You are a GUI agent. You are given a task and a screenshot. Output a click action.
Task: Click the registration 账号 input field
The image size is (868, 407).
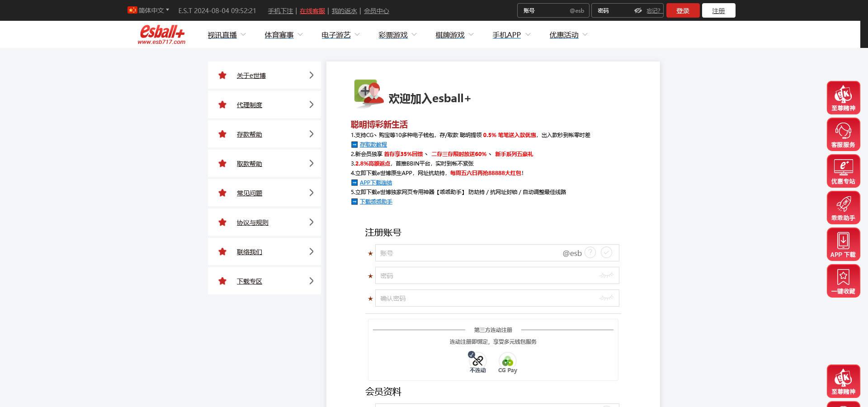(497, 253)
